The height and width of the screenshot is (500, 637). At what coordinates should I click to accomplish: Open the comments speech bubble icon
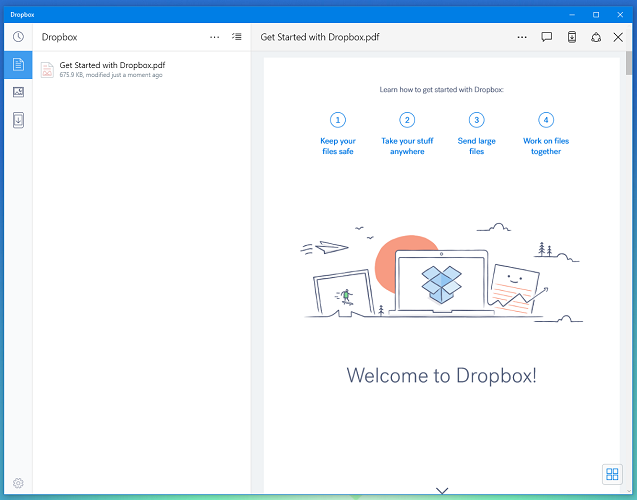(x=547, y=37)
